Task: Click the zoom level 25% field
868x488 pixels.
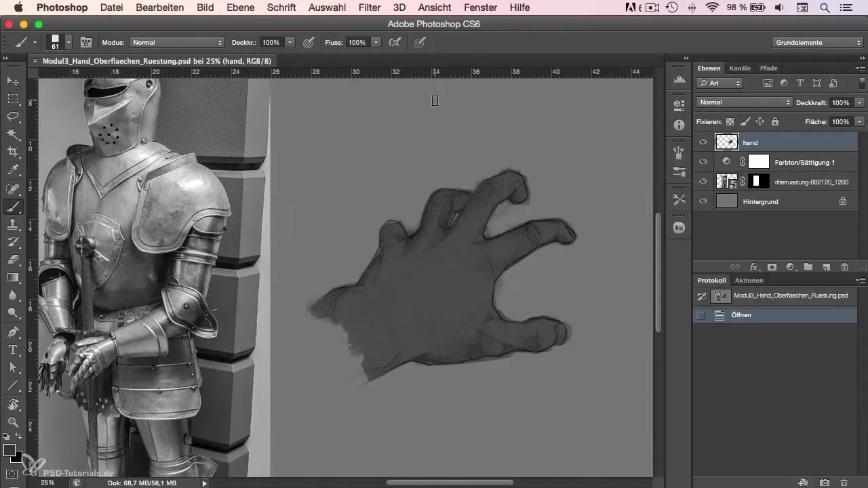Action: click(x=47, y=483)
